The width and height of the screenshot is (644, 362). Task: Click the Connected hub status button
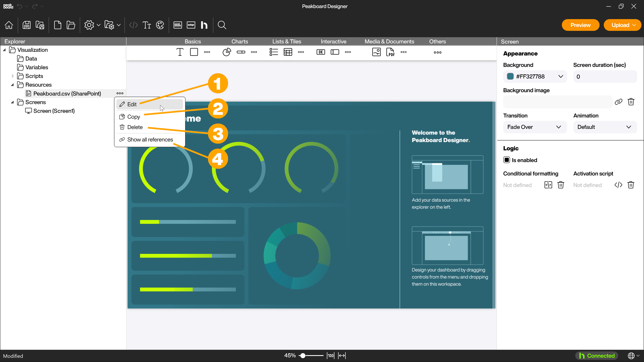597,355
